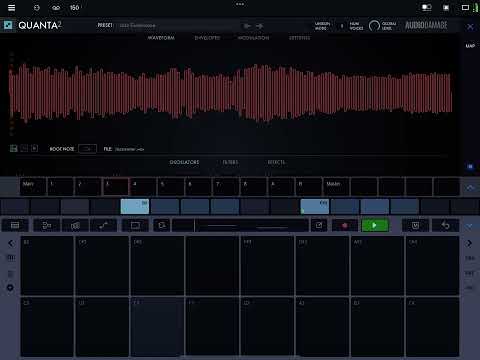Click the Quanta 2 logo icon
Viewport: 480px width, 360px height.
tap(8, 25)
